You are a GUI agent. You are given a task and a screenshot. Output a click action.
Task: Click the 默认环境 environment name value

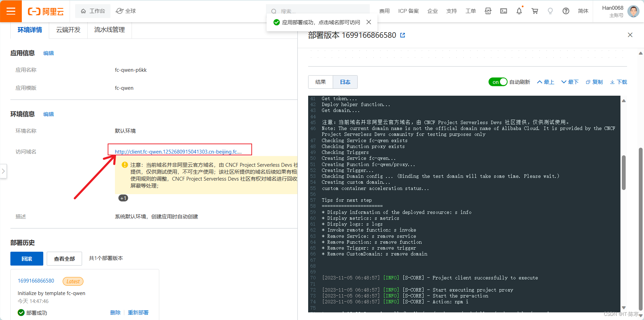(125, 131)
